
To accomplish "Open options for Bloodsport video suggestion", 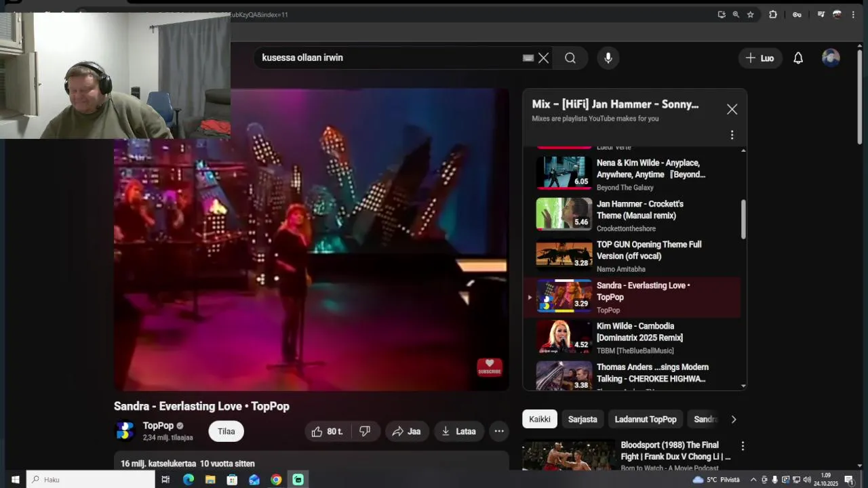I will tap(743, 446).
